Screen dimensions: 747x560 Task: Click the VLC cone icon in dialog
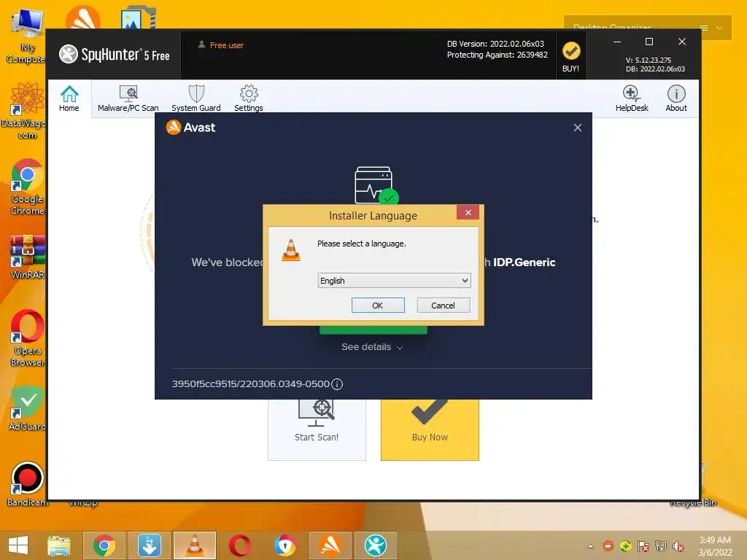pyautogui.click(x=291, y=249)
